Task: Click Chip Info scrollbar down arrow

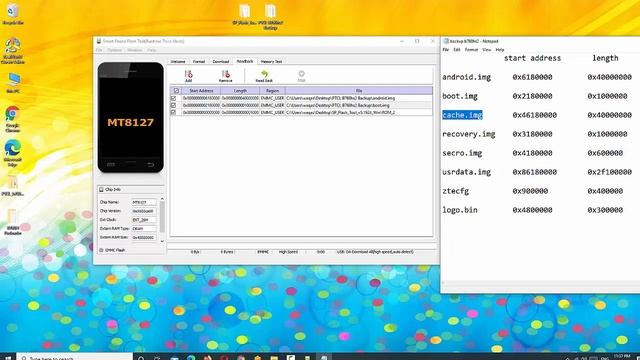Action: pos(162,242)
